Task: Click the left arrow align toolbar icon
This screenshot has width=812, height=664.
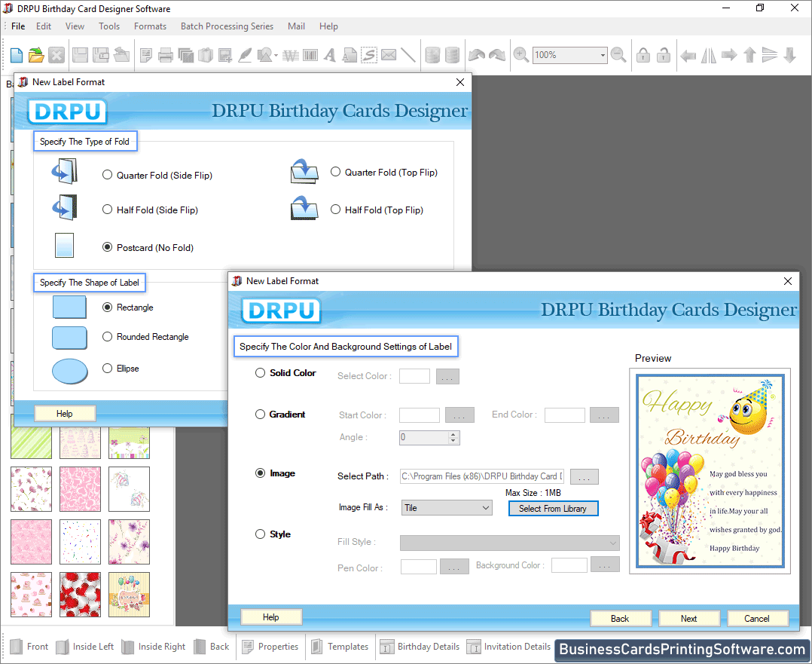Action: pos(688,55)
